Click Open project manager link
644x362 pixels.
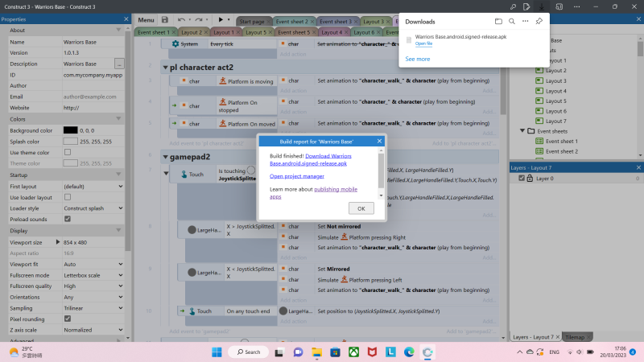pyautogui.click(x=296, y=176)
